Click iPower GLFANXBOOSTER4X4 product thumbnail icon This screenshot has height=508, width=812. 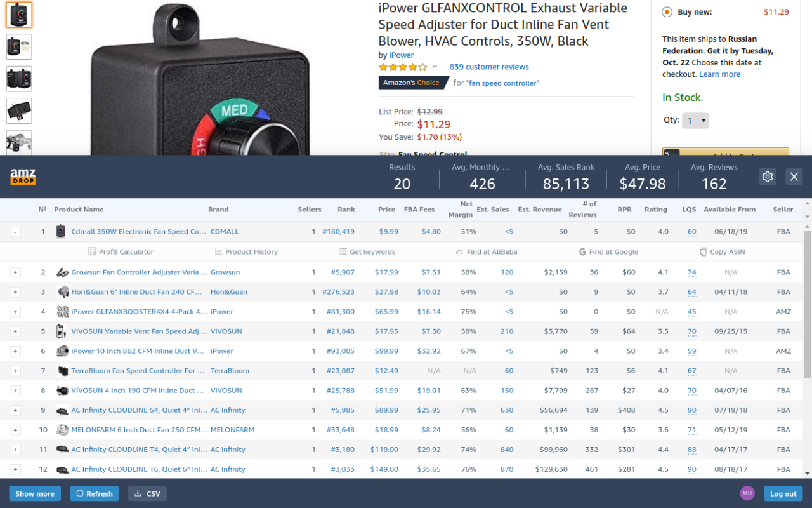coord(62,312)
